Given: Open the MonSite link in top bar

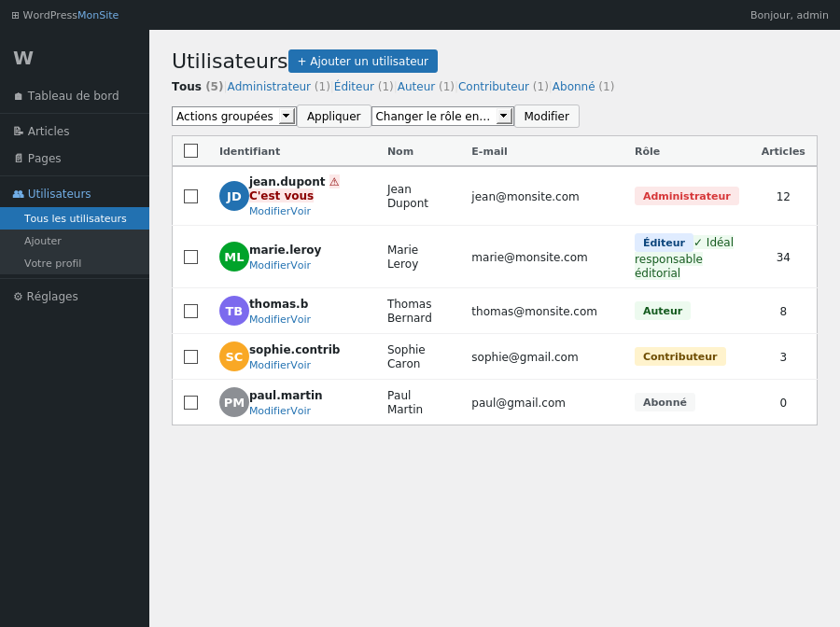Looking at the screenshot, I should [x=98, y=15].
